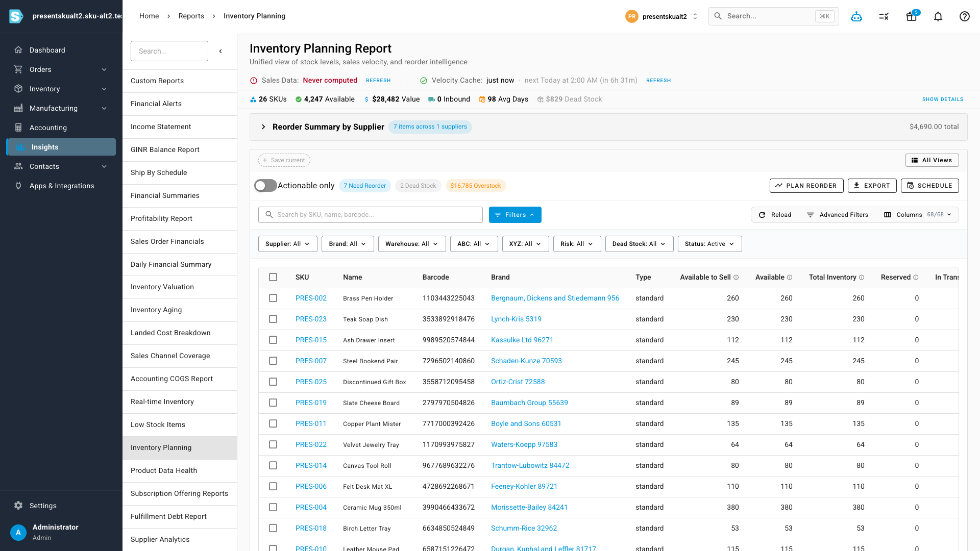980x551 pixels.
Task: Collapse the reports list with the chevron
Action: point(220,51)
